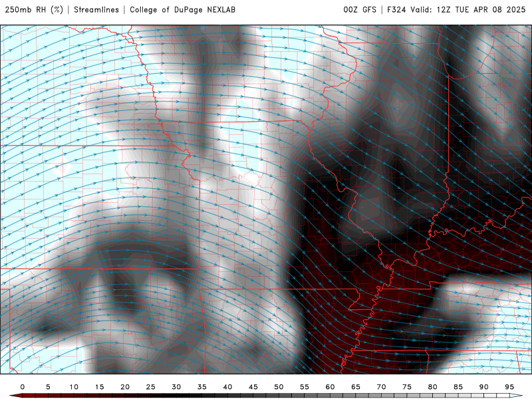Click the '15' value on color scale
The image size is (532, 399).
99,387
